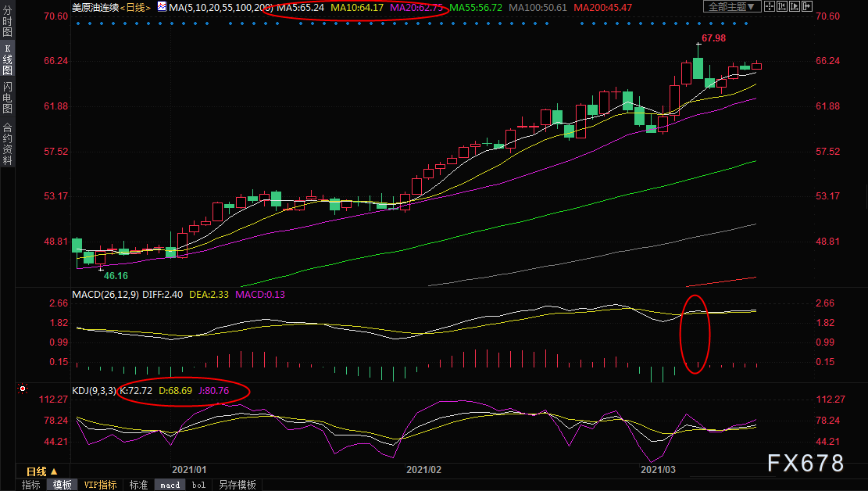Toggle the macd template button
Screen dimensions: 868x491
(x=170, y=485)
